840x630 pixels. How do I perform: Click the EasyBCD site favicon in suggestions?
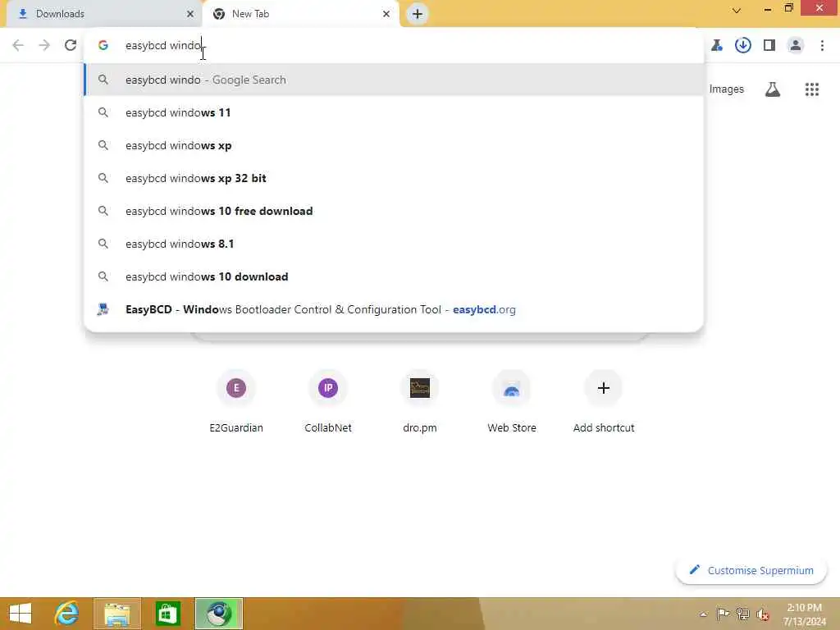(103, 309)
